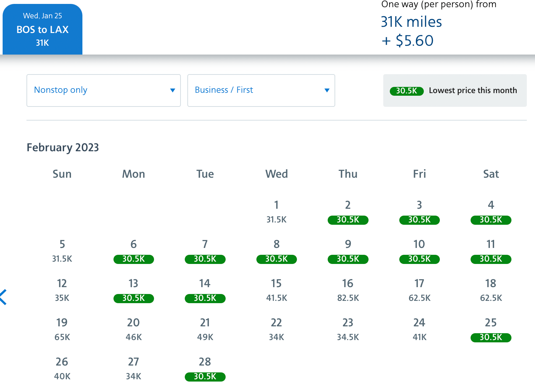The width and height of the screenshot is (535, 392).
Task: Select the 30.5K fare on February 6
Action: tap(133, 259)
